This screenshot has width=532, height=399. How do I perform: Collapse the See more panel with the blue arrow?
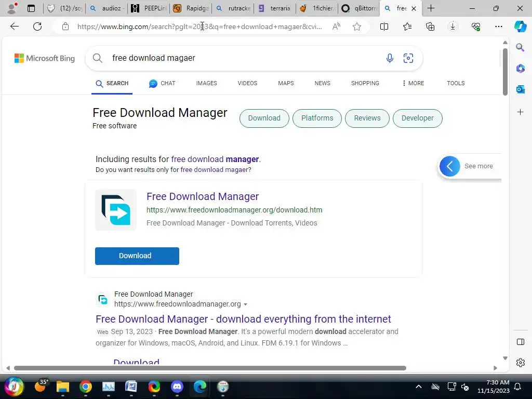[x=449, y=166]
